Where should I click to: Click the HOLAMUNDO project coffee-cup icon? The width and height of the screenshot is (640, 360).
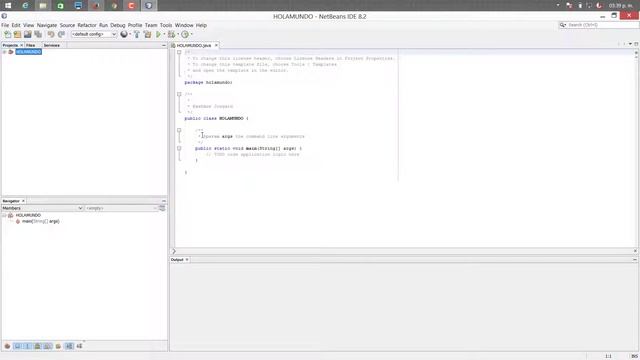point(11,52)
